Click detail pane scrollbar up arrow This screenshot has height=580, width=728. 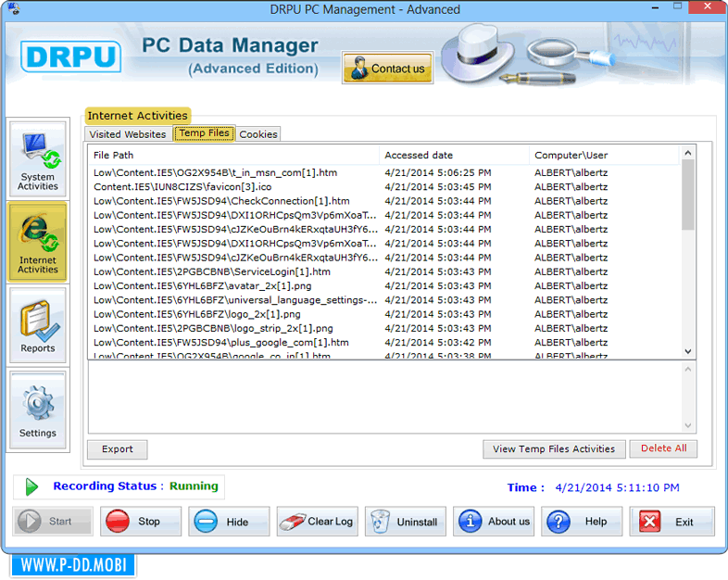click(688, 369)
